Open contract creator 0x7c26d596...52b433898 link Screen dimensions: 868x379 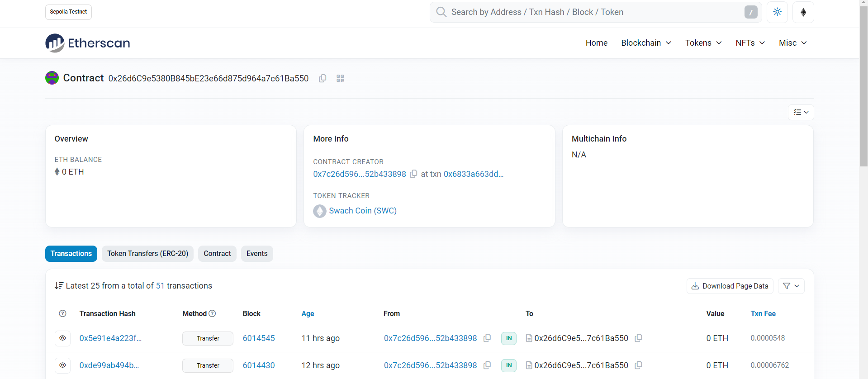(x=360, y=174)
